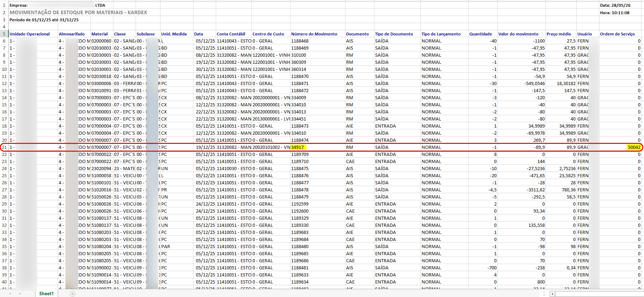Select the '20130000001 - LVI' cost center cell
The height and width of the screenshot is (297, 644).
271,119
